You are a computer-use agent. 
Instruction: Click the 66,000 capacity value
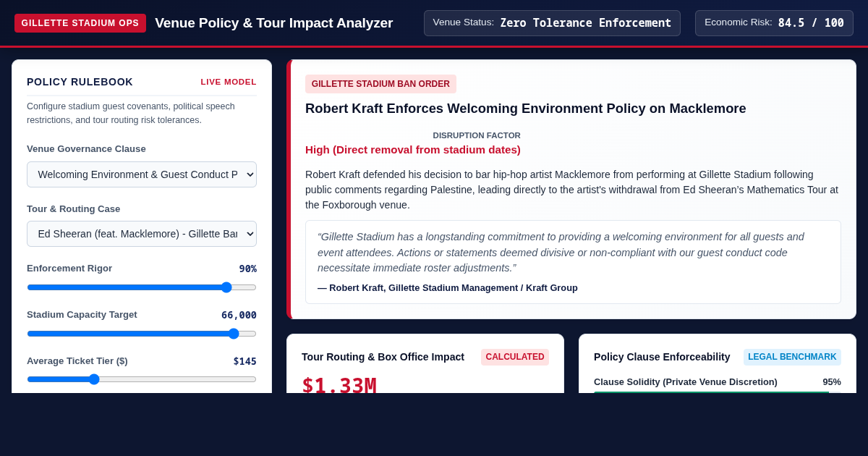239,315
